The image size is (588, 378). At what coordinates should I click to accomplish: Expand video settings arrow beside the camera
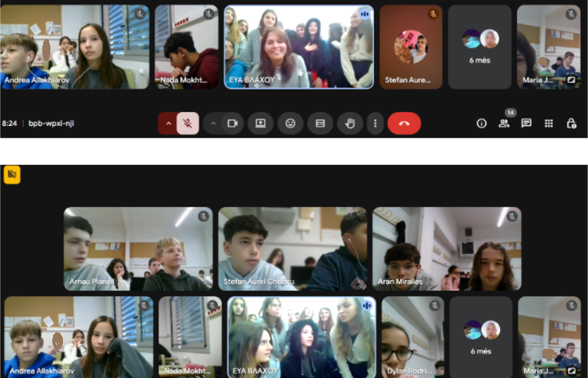click(x=213, y=123)
